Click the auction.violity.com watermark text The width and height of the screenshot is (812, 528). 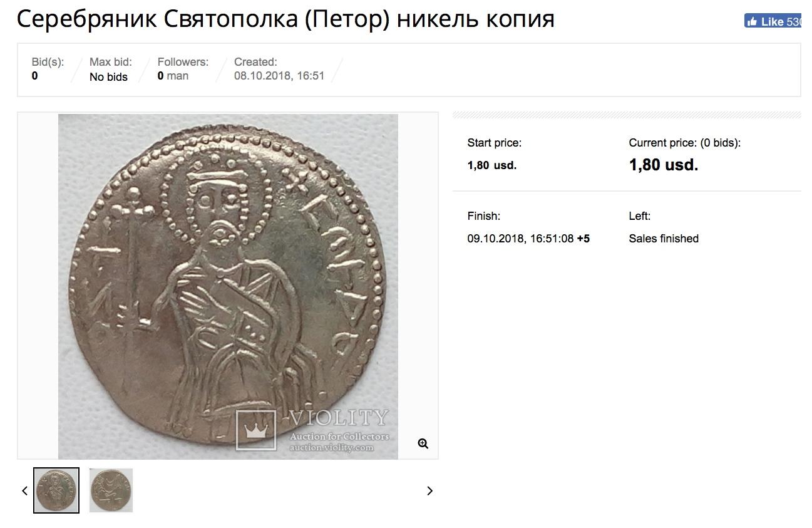tap(331, 447)
